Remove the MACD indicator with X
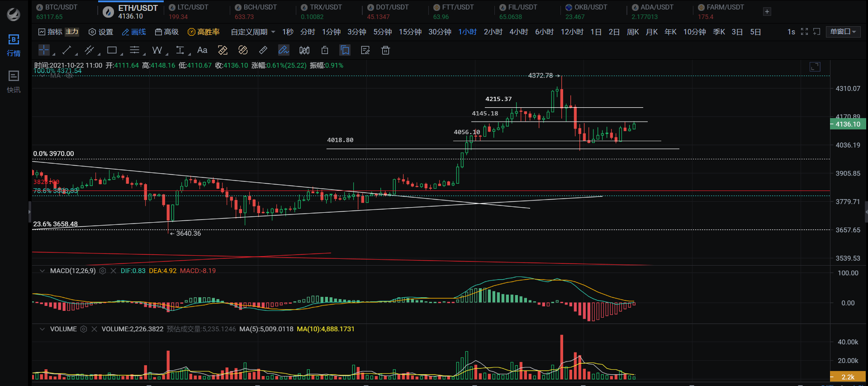The width and height of the screenshot is (868, 386). 113,271
